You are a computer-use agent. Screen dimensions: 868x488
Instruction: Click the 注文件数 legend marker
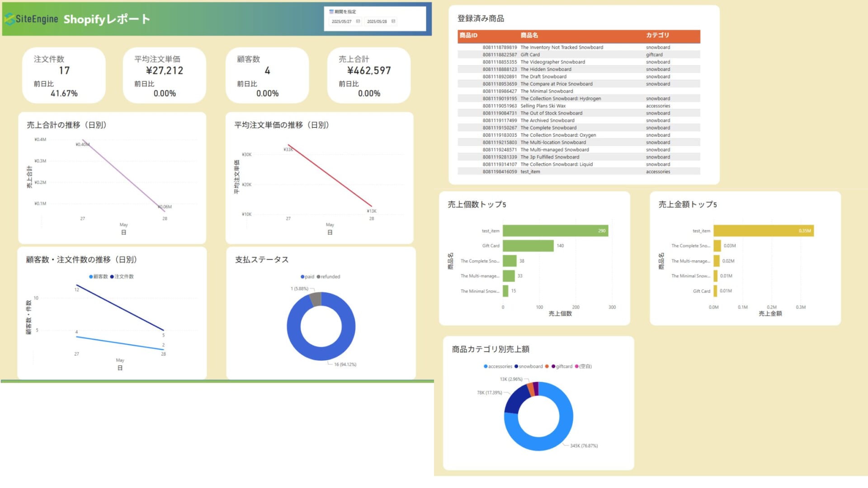coord(112,277)
